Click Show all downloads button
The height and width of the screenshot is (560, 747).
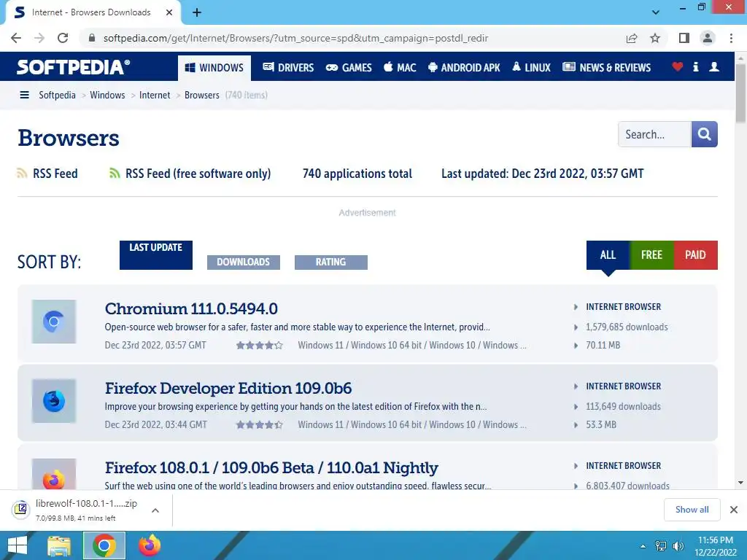[x=692, y=510]
